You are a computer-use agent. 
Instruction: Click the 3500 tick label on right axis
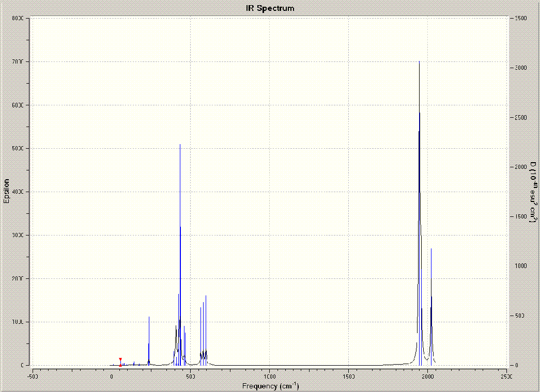click(521, 18)
